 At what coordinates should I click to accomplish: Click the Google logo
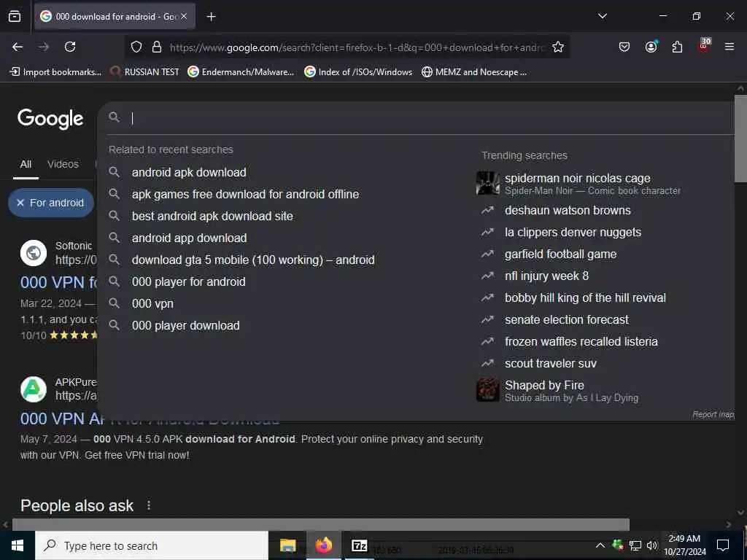point(50,119)
